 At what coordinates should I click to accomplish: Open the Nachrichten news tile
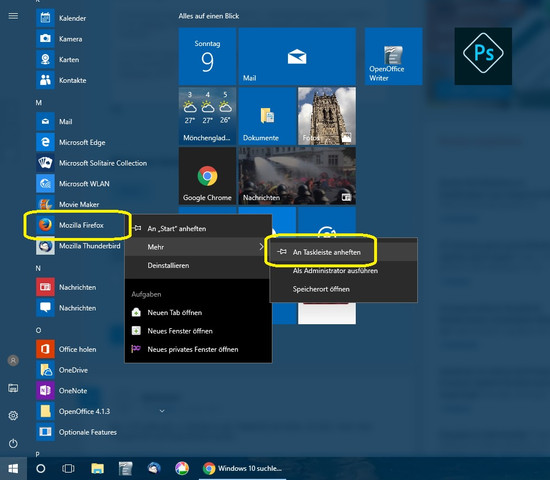[297, 176]
